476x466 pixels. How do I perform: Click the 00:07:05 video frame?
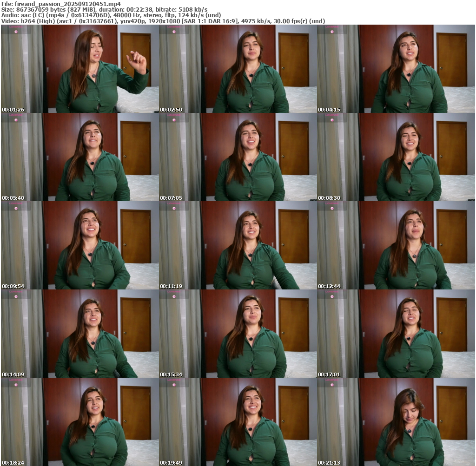coord(238,157)
